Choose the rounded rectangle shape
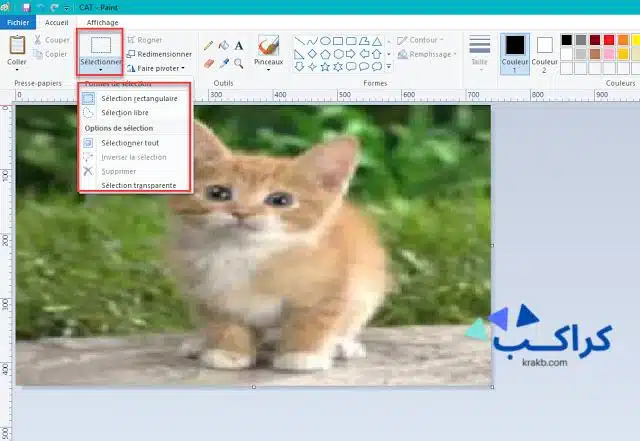This screenshot has width=640, height=441. [351, 41]
